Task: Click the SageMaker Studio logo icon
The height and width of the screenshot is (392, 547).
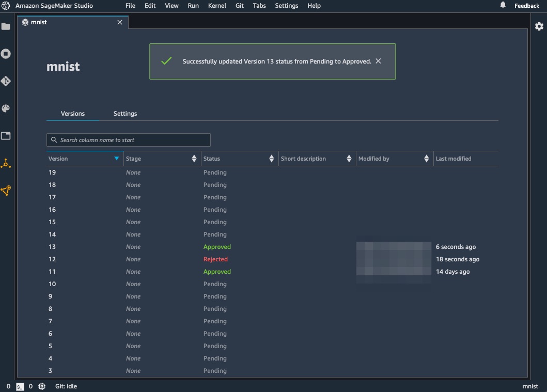Action: (6, 6)
